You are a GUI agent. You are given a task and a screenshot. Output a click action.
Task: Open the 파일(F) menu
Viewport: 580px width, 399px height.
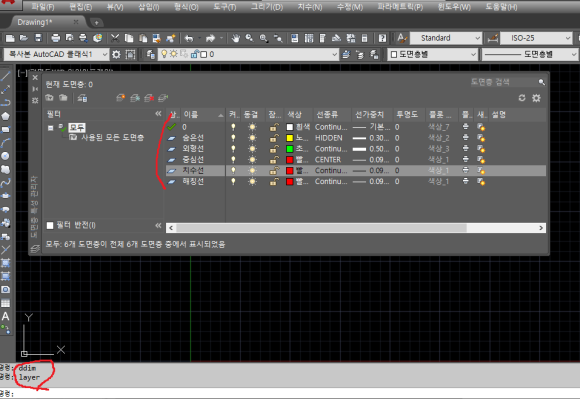[43, 7]
